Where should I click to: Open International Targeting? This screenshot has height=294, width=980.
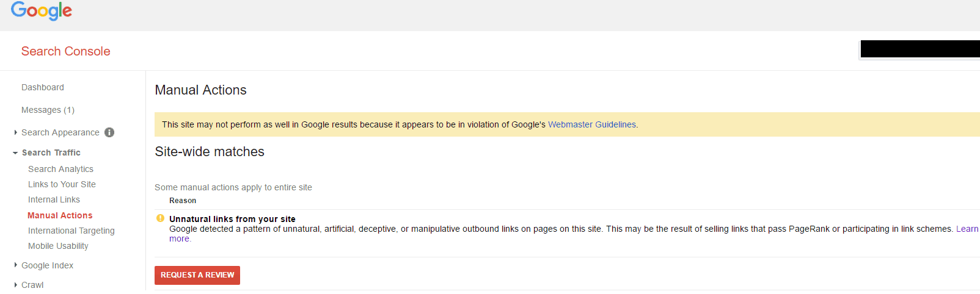(x=71, y=231)
